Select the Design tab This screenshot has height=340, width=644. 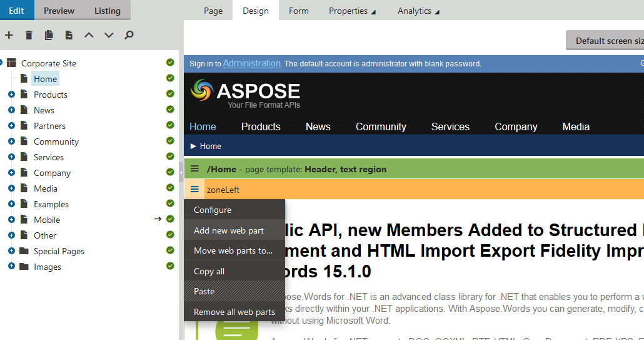click(x=256, y=11)
